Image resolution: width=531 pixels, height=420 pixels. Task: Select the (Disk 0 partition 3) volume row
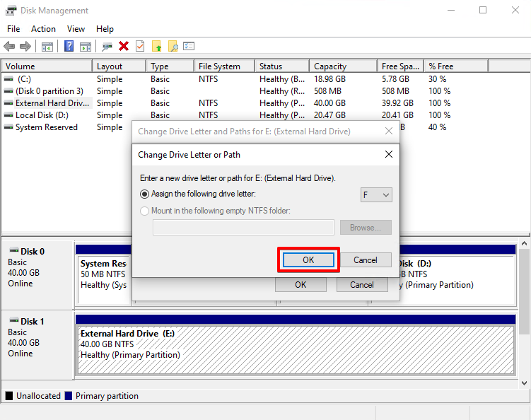tap(49, 91)
